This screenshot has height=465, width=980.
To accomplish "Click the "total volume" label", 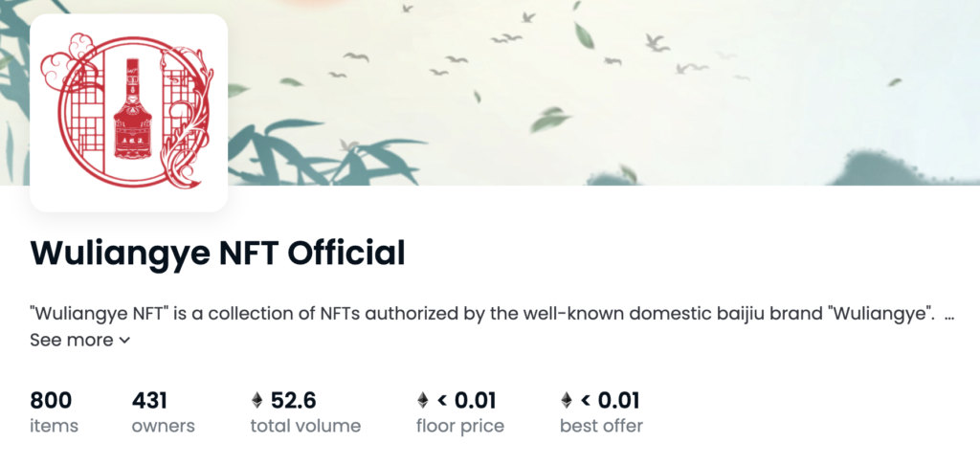I will [305, 426].
